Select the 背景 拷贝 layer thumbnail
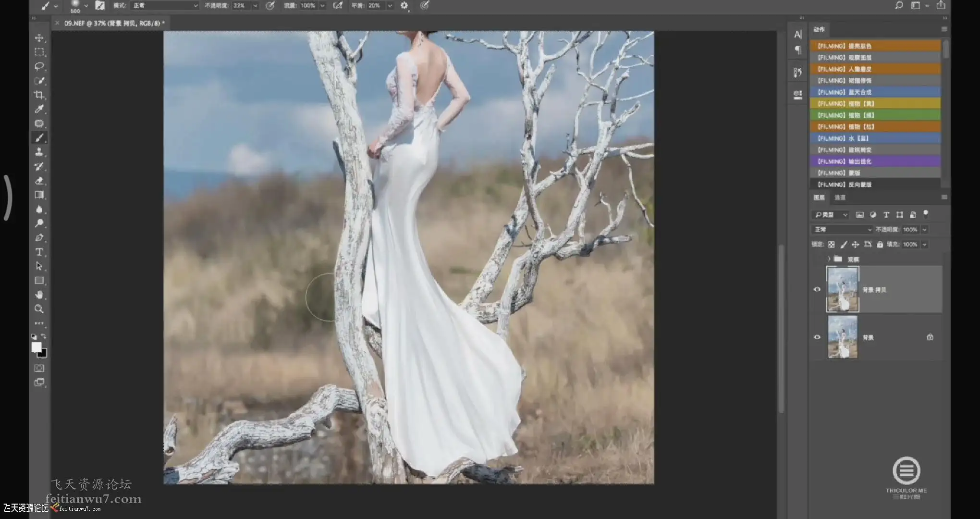Viewport: 980px width, 519px height. click(x=843, y=289)
